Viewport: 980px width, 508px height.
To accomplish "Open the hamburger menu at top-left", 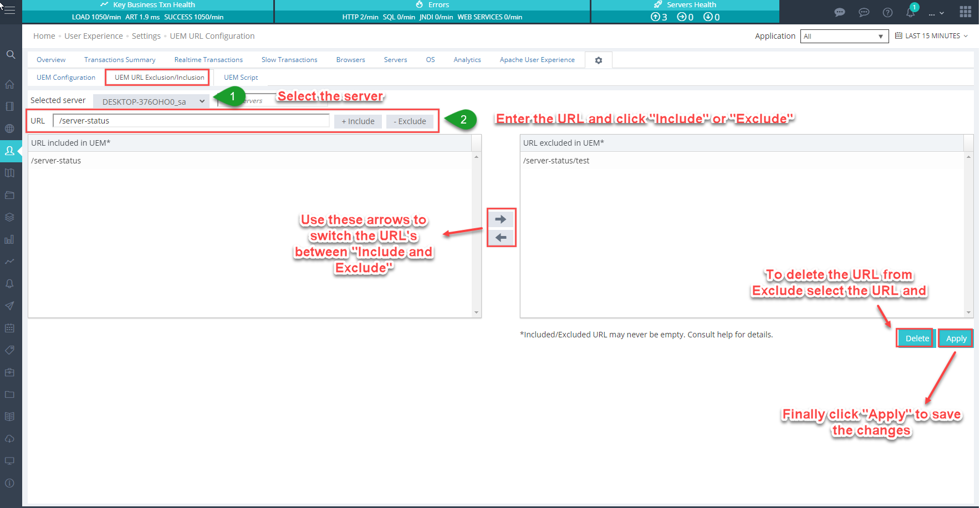I will click(x=9, y=10).
